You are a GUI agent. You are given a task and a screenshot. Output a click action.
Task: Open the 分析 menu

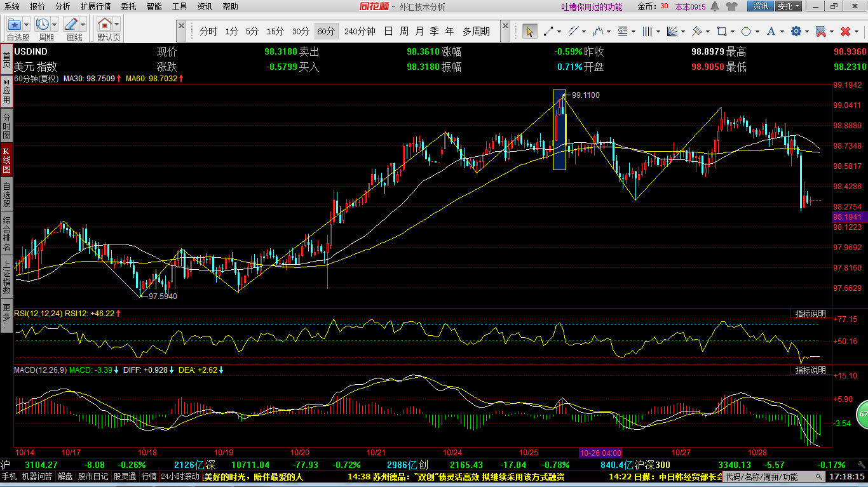pyautogui.click(x=63, y=6)
